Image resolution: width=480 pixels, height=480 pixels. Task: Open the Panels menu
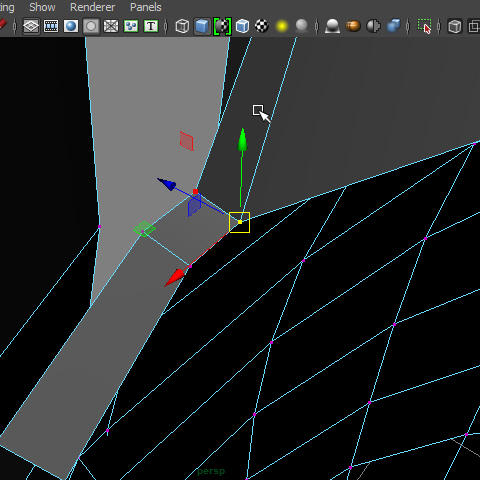pyautogui.click(x=146, y=7)
